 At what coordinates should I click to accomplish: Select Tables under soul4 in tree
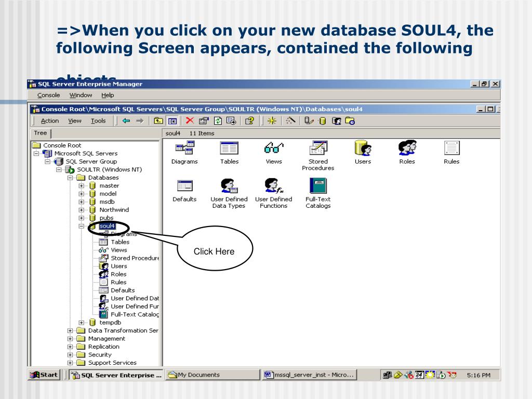click(120, 242)
